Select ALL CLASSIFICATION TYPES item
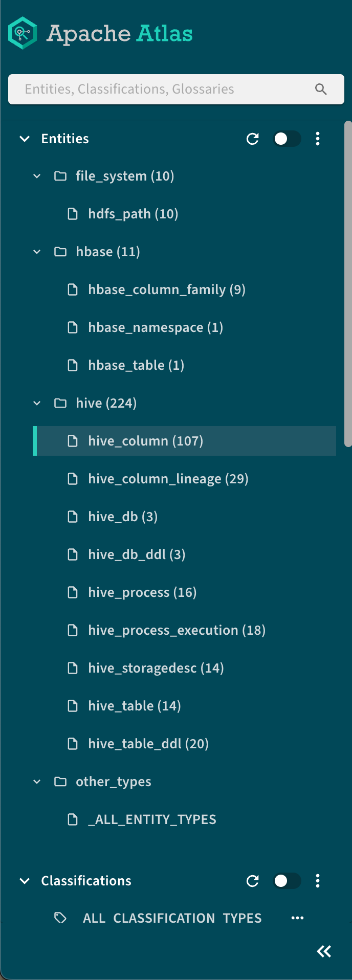Image resolution: width=352 pixels, height=980 pixels. pos(172,918)
